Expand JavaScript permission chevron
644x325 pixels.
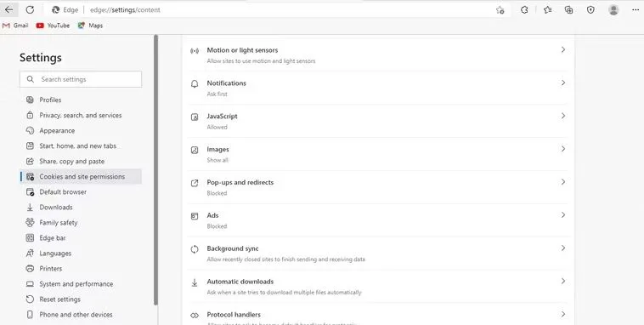tap(563, 116)
